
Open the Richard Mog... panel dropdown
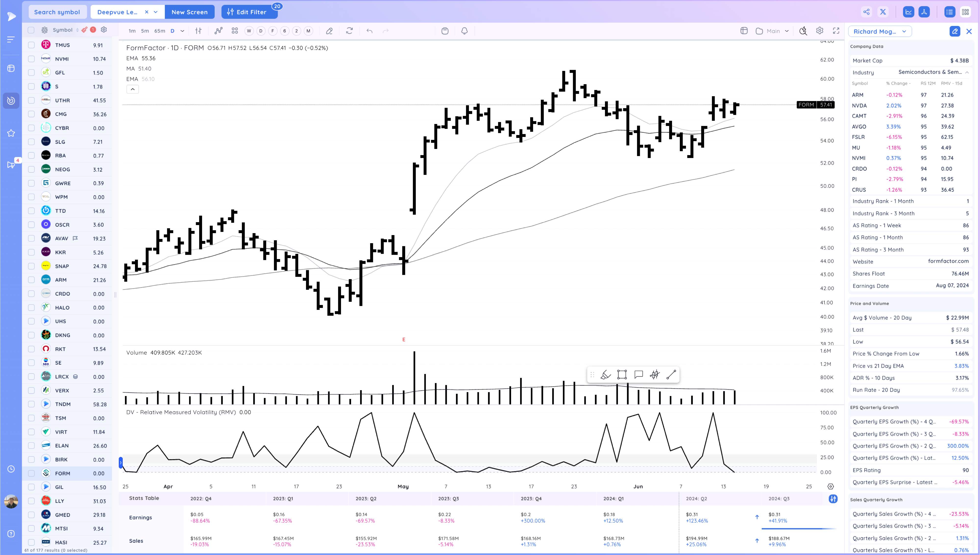click(880, 31)
